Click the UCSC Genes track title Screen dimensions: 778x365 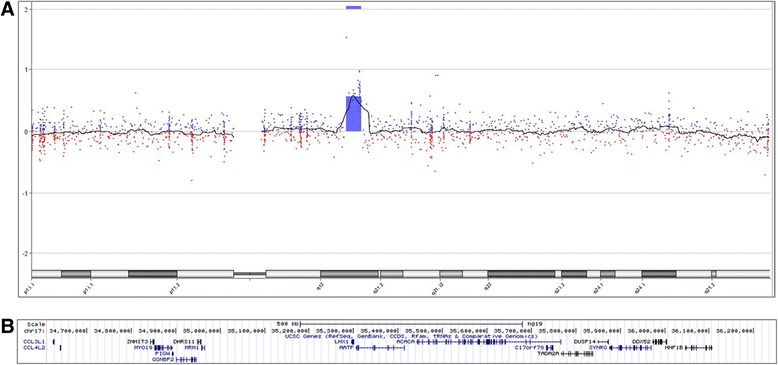tap(411, 336)
